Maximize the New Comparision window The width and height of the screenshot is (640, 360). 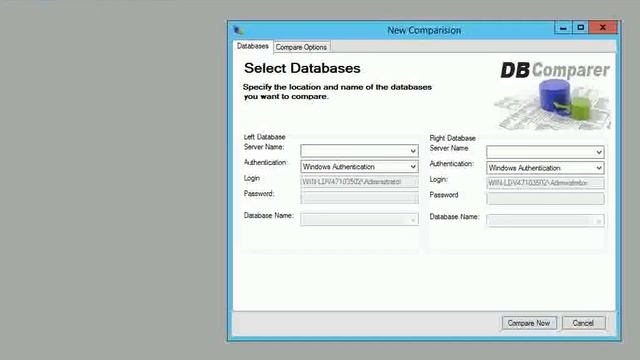[580, 28]
